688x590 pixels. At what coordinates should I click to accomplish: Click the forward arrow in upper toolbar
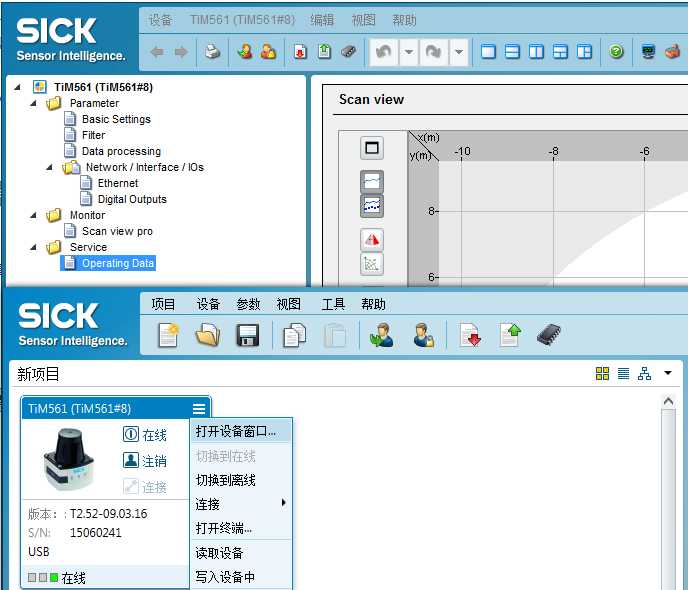181,52
